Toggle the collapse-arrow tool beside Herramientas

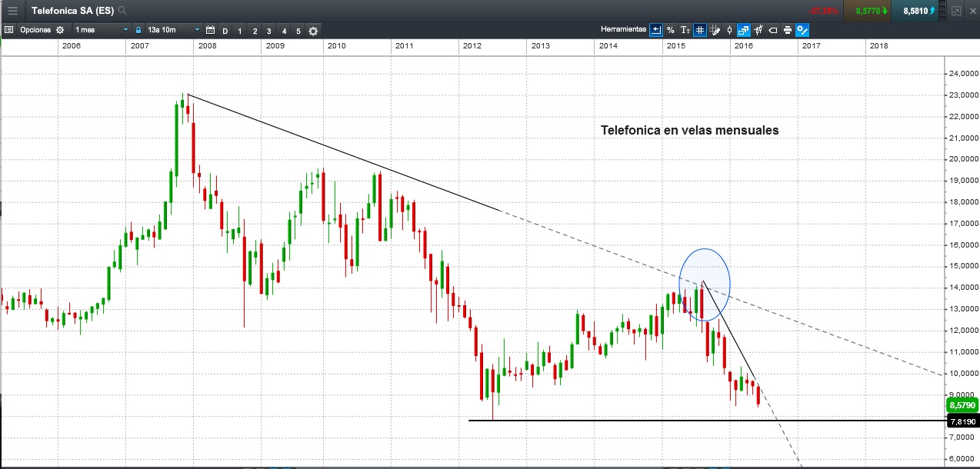(655, 30)
